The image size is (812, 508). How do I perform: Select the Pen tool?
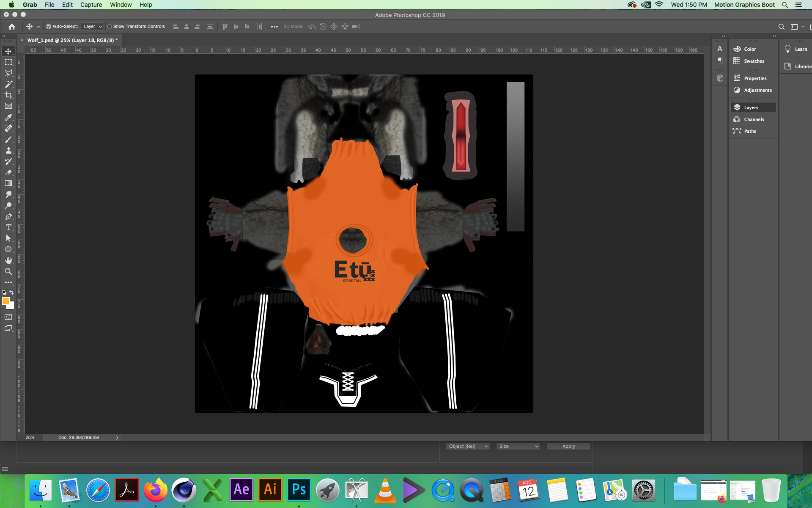[x=8, y=216]
